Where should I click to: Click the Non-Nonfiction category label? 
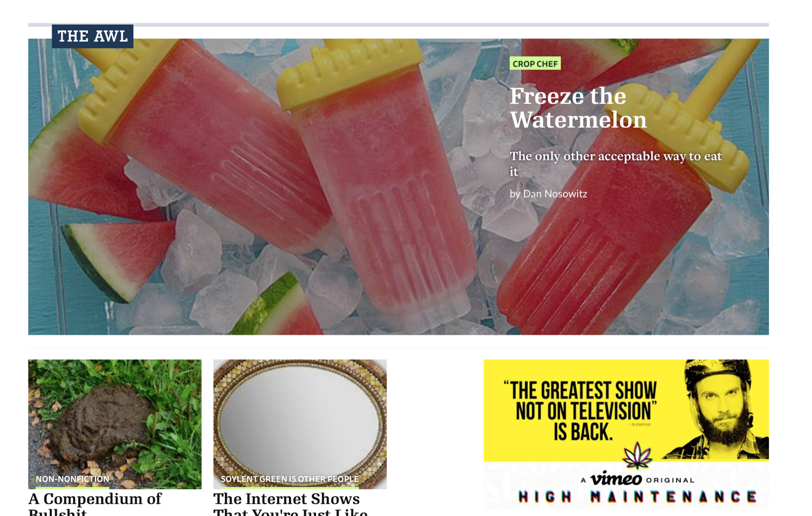72,479
